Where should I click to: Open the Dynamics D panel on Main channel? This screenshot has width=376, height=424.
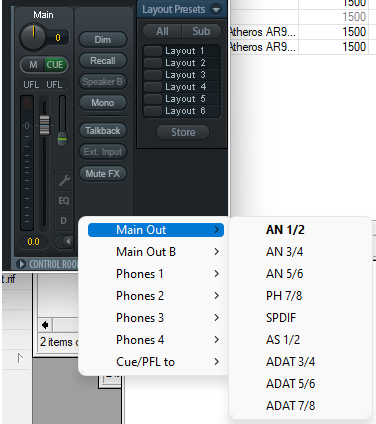[x=64, y=221]
